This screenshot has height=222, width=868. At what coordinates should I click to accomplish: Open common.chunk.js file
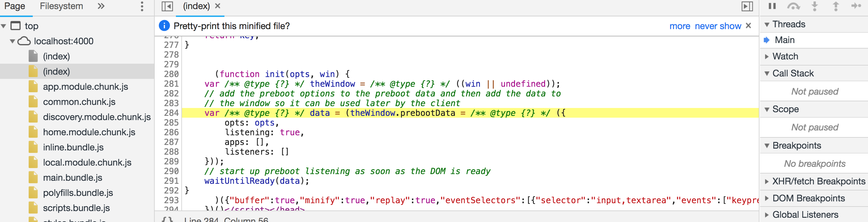pyautogui.click(x=79, y=102)
